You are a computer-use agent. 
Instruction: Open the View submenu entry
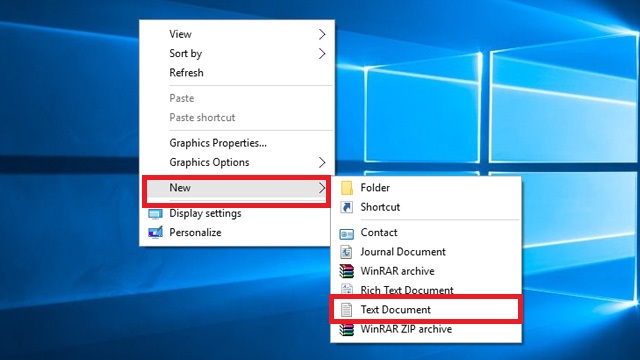[x=237, y=34]
